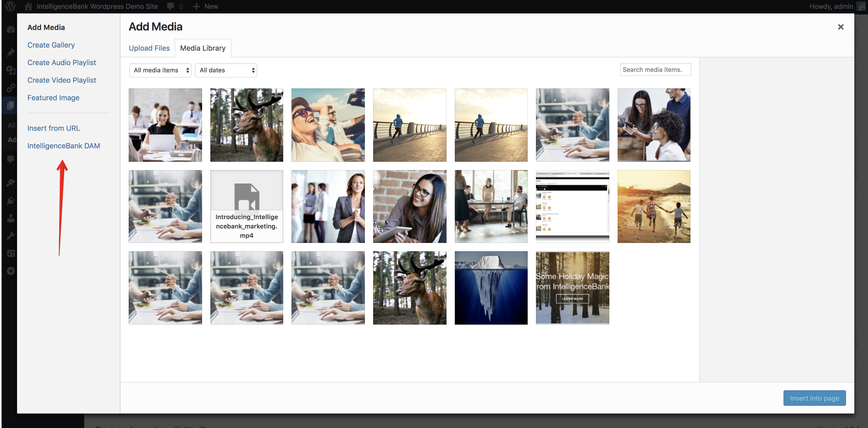Select the Media Library tab

pyautogui.click(x=203, y=48)
